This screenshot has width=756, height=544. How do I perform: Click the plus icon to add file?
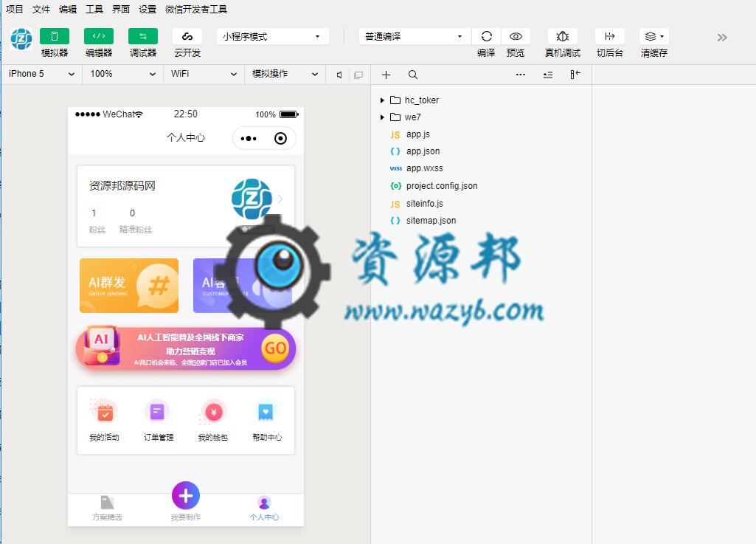click(386, 75)
